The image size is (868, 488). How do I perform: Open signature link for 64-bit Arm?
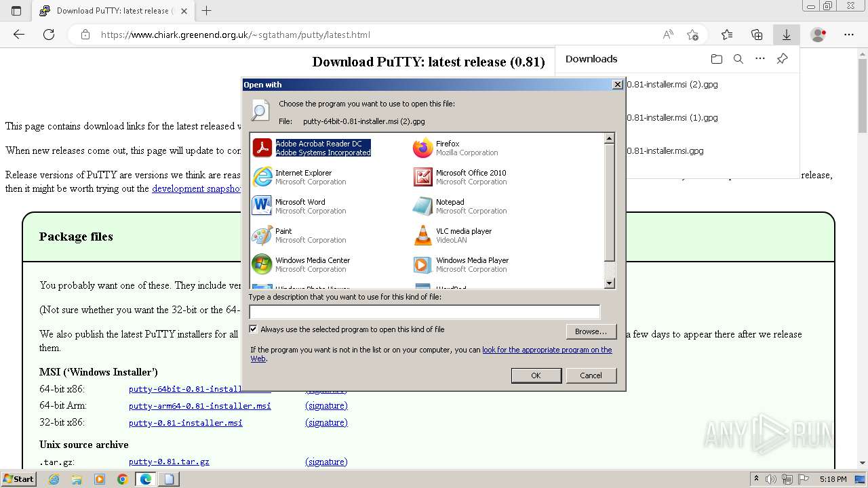(326, 406)
